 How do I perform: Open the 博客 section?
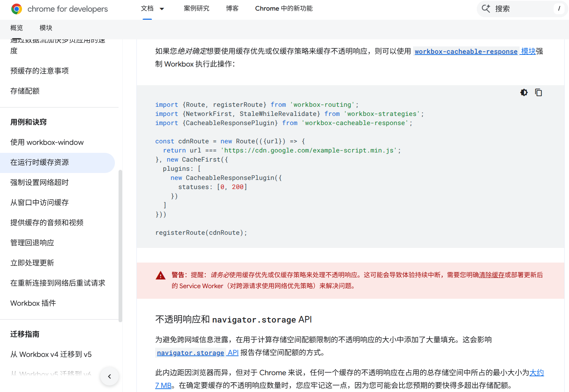[x=232, y=8]
